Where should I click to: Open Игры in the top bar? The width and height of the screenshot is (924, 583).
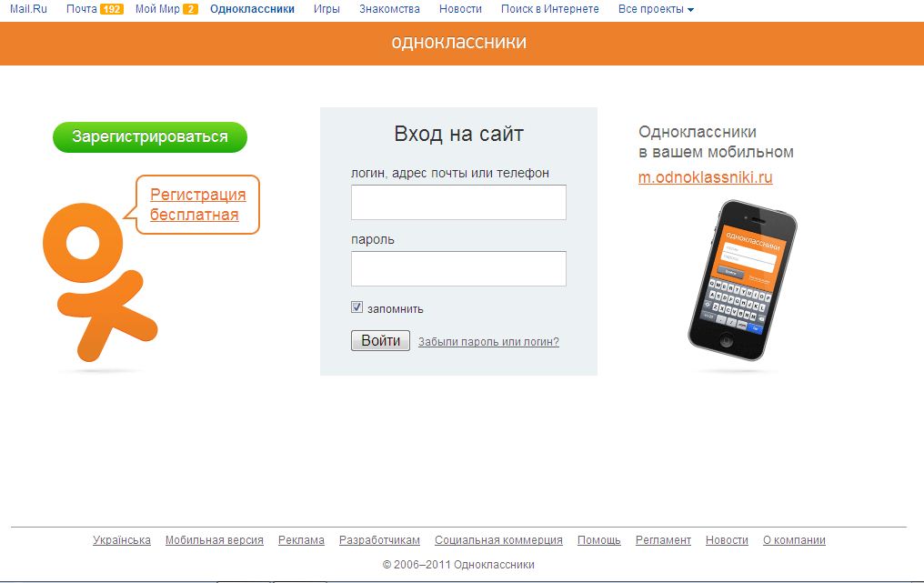point(326,9)
